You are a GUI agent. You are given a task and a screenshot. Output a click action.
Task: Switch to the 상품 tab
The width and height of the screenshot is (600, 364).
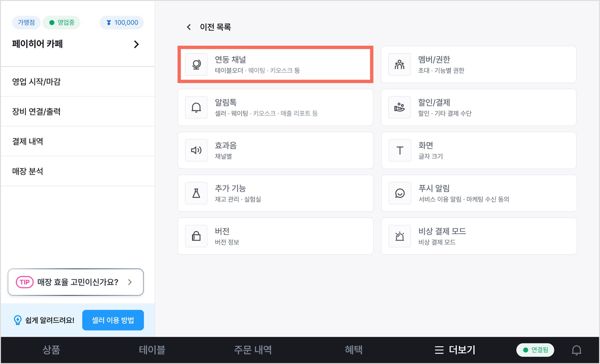click(x=51, y=350)
